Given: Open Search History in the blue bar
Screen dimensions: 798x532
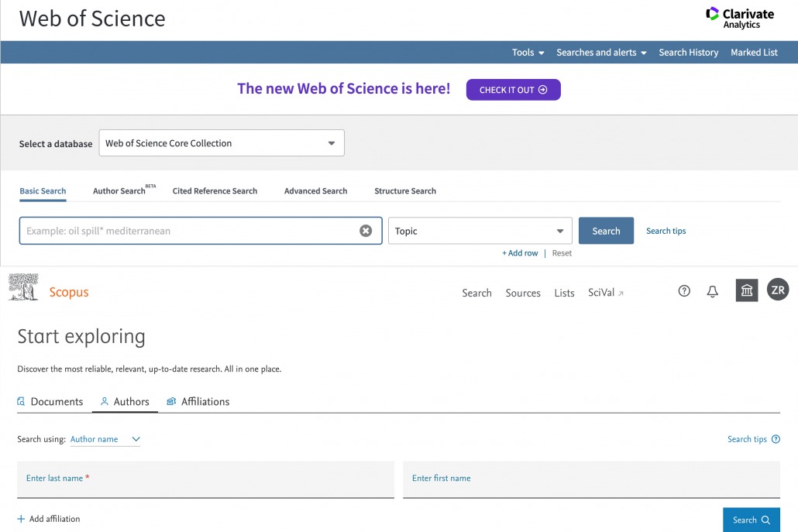Looking at the screenshot, I should pyautogui.click(x=688, y=53).
